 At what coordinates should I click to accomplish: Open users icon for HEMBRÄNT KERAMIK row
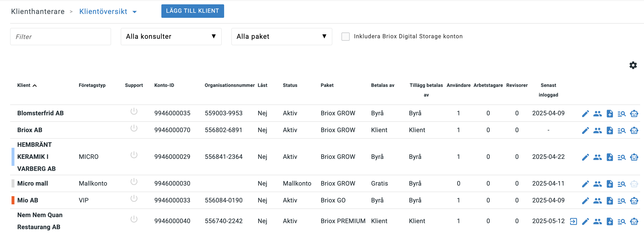(597, 157)
